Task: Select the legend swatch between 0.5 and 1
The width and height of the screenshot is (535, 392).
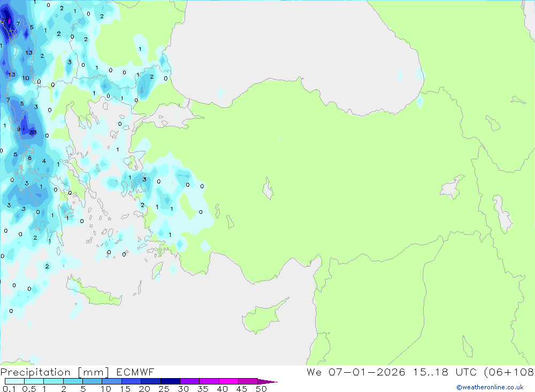Action: point(34,381)
